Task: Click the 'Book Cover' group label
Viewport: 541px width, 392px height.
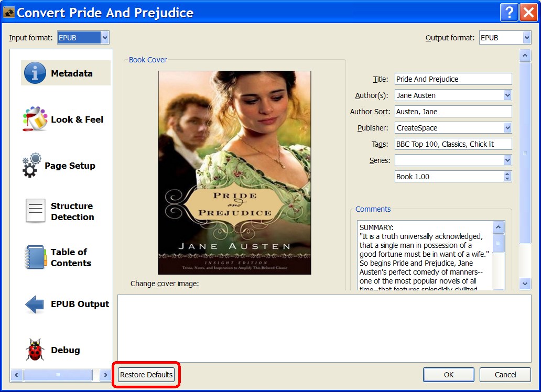Action: tap(148, 60)
